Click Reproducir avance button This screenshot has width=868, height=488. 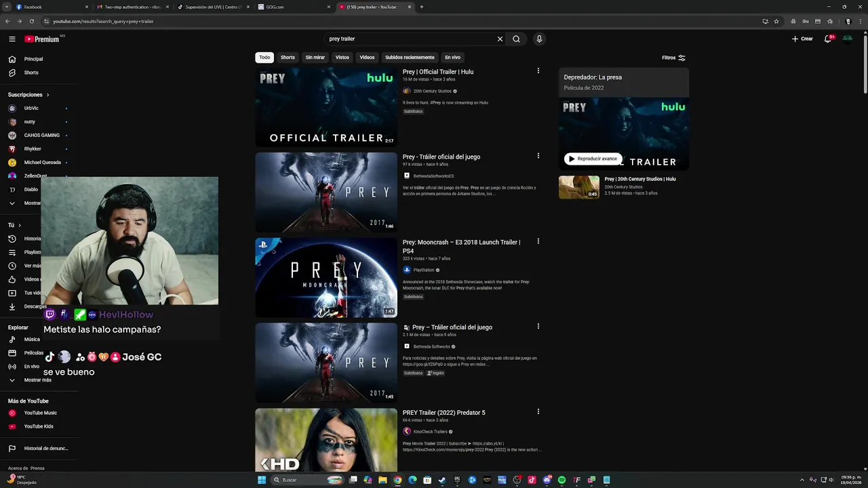click(593, 159)
